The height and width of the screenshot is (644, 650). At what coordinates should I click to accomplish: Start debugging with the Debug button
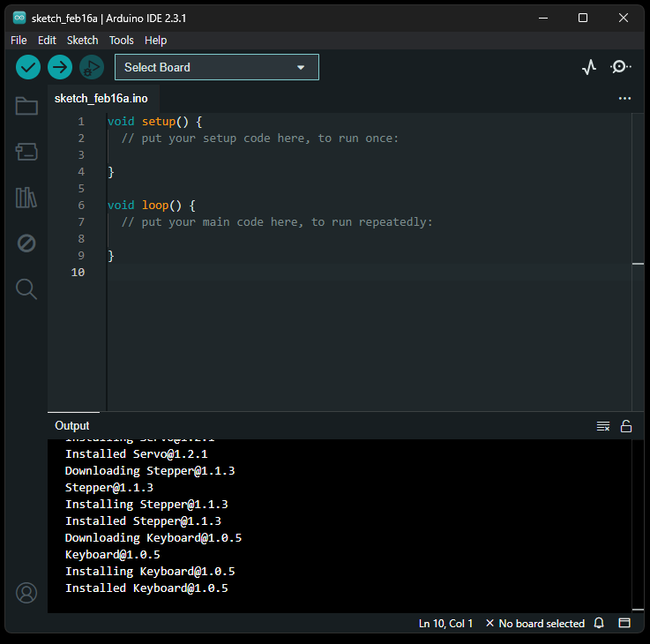click(92, 67)
